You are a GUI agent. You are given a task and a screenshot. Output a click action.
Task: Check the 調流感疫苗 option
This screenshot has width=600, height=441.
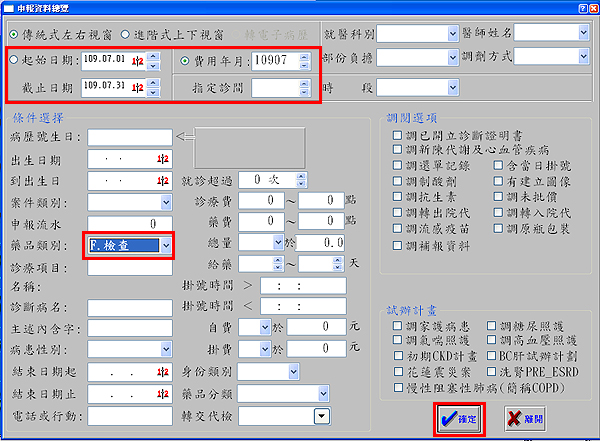[x=398, y=228]
